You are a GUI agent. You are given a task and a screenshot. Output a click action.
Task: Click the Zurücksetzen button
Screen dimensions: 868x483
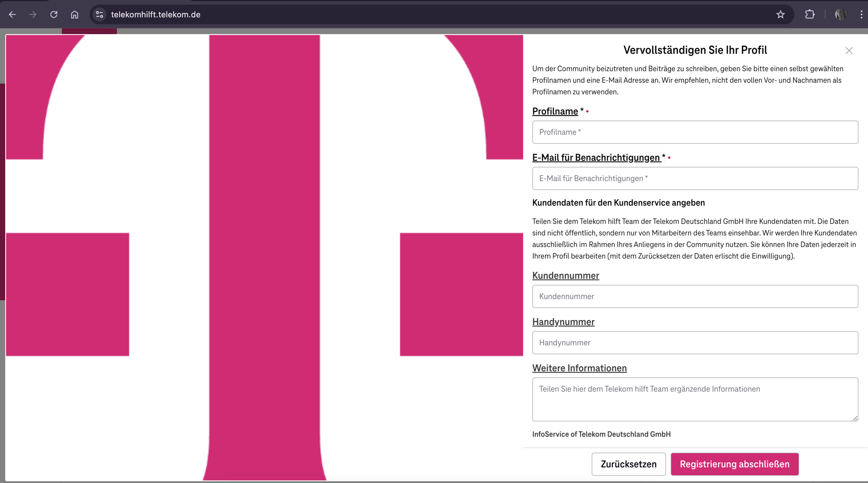(x=629, y=464)
